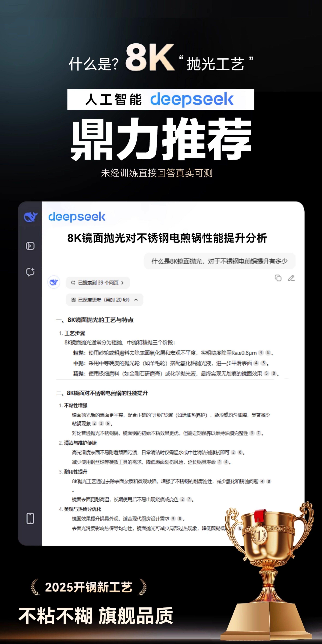Open citation 5 after 现代厨房设计需求

(173, 519)
